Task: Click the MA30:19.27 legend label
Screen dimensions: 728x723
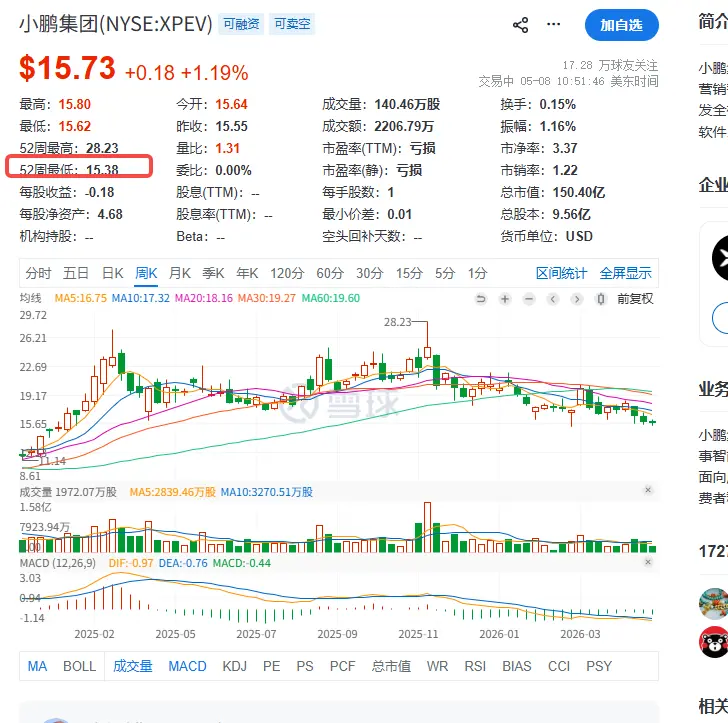Action: click(266, 298)
